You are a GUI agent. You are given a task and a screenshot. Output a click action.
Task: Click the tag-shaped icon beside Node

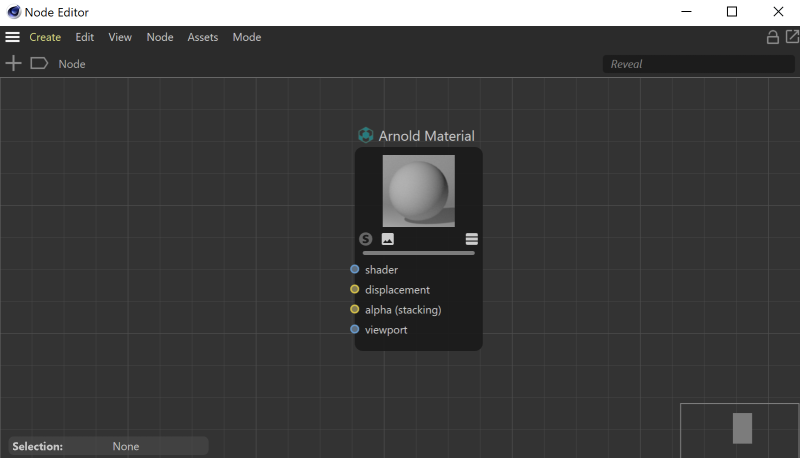pyautogui.click(x=39, y=64)
